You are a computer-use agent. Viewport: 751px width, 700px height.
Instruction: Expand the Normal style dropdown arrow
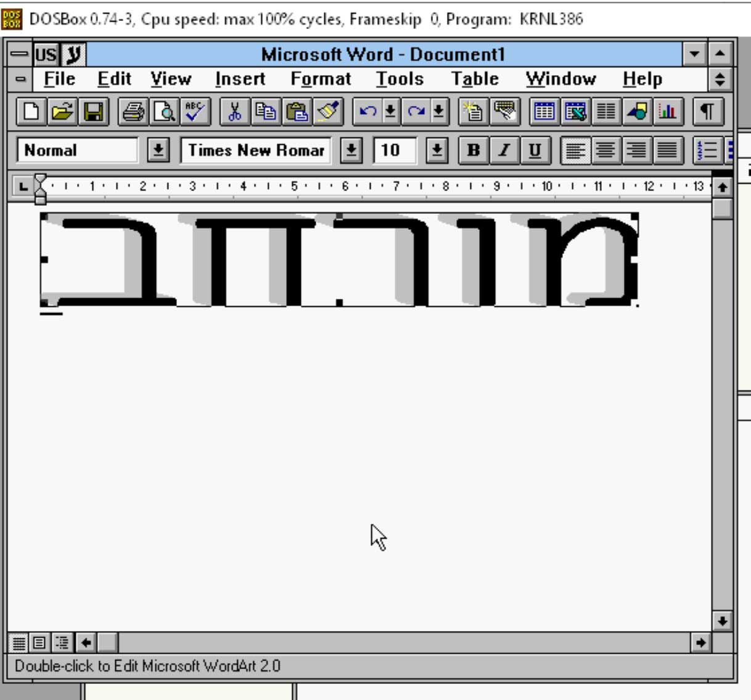point(158,150)
